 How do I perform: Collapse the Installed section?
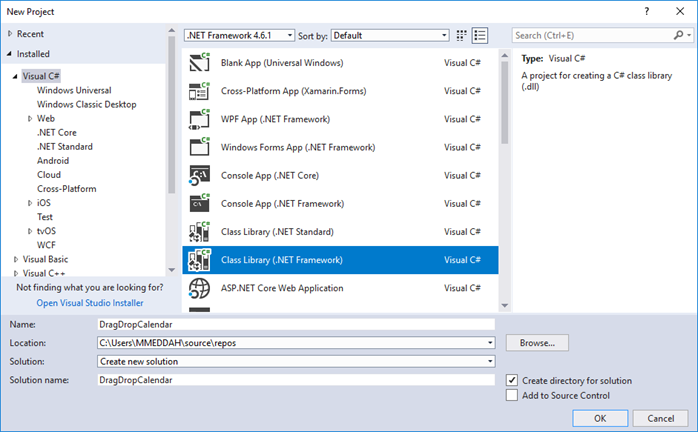click(9, 54)
